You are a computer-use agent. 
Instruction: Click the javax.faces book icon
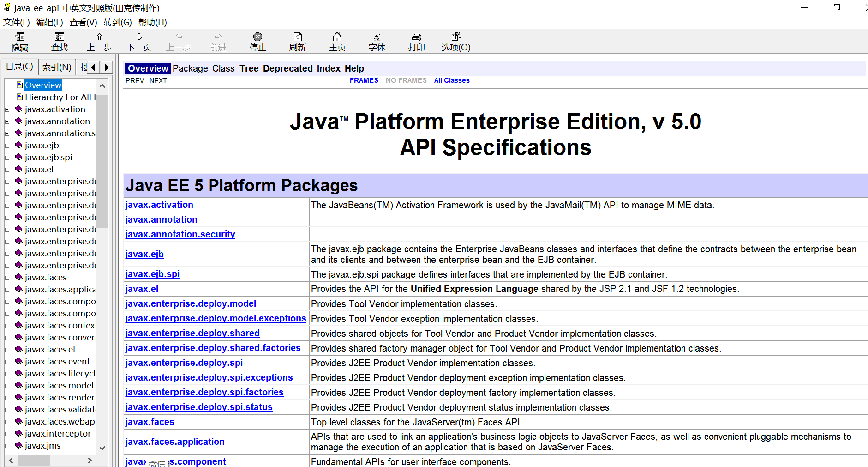click(x=19, y=277)
